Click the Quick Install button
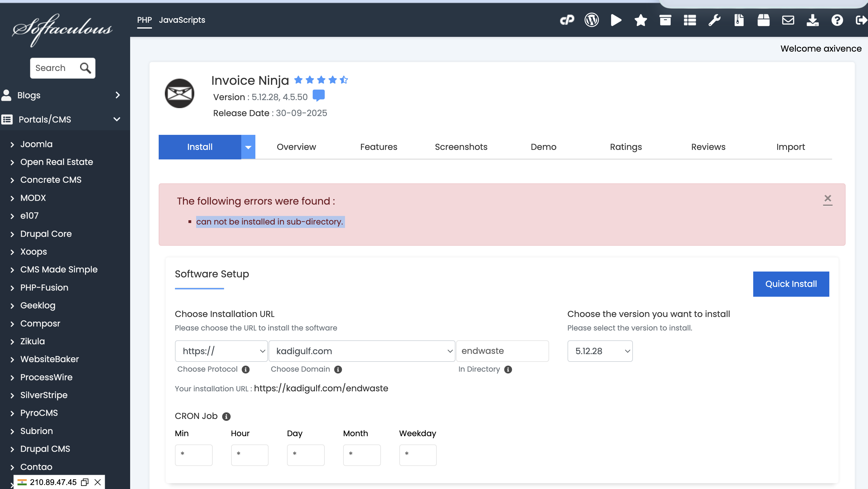Screen dimensions: 868x489 (791, 284)
